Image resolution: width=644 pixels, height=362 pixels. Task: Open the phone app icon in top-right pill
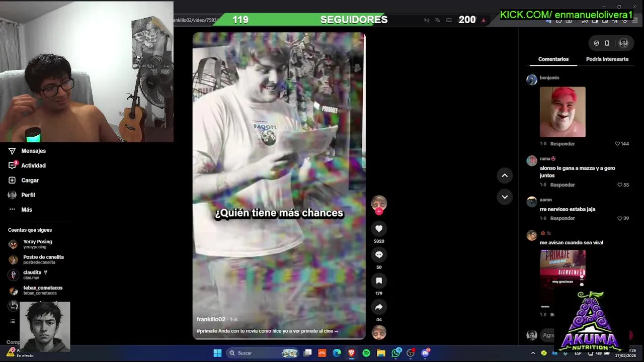point(607,43)
